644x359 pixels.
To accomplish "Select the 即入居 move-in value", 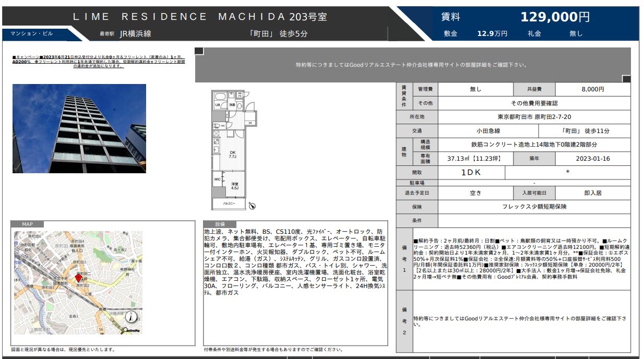I will click(593, 193).
